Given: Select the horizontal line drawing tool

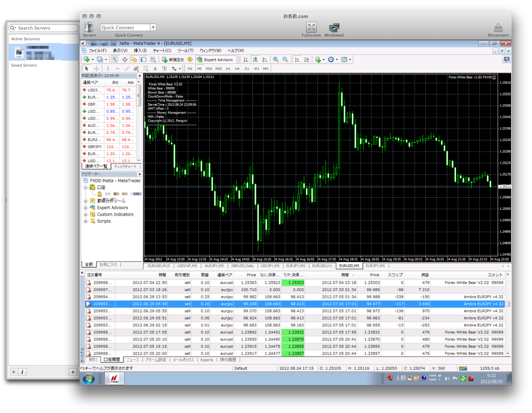Looking at the screenshot, I should pos(118,69).
